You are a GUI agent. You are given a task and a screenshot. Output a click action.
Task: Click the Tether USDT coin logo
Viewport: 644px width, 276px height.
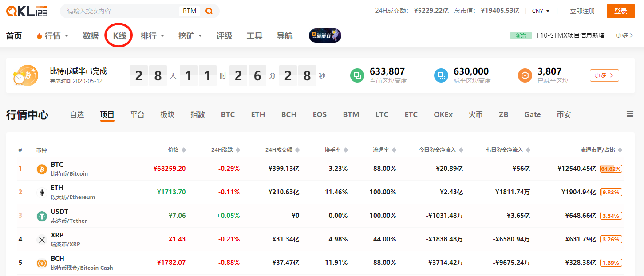click(42, 216)
